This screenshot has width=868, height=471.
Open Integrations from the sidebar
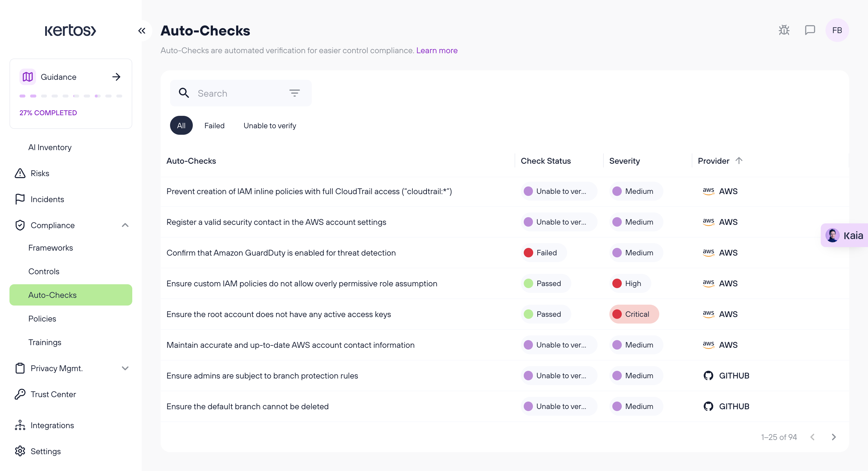tap(52, 425)
